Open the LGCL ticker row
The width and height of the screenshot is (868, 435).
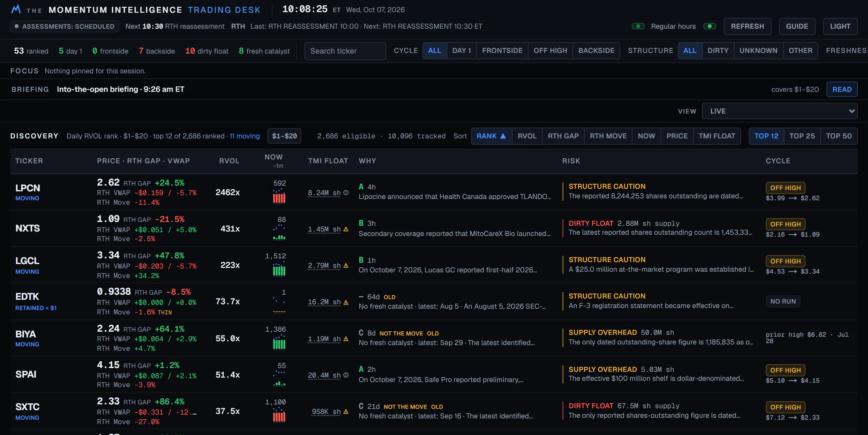coord(434,265)
